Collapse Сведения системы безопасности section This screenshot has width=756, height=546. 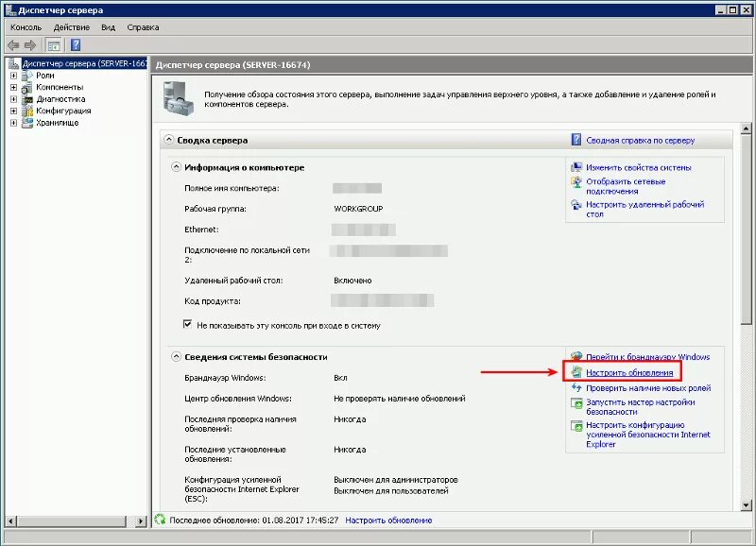pyautogui.click(x=176, y=357)
